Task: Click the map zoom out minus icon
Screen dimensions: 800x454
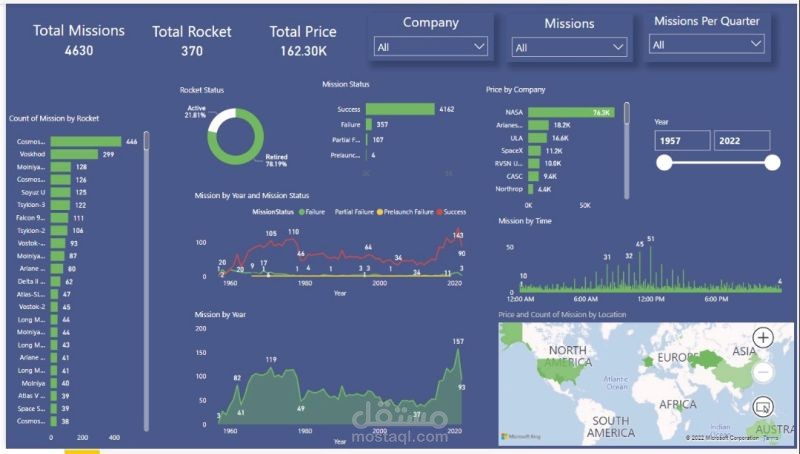Action: (763, 372)
